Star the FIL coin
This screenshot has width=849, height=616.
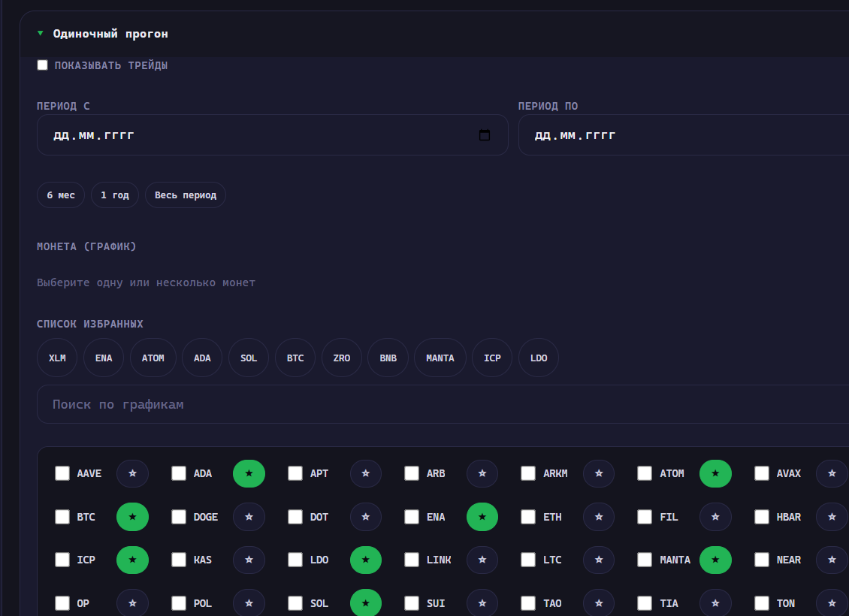[x=715, y=516]
